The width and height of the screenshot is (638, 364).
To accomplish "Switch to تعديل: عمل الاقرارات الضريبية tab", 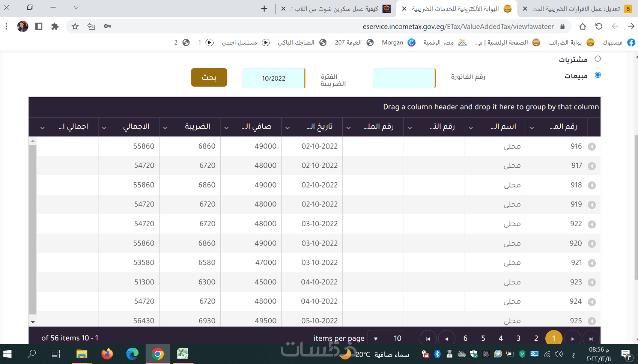I will click(578, 9).
